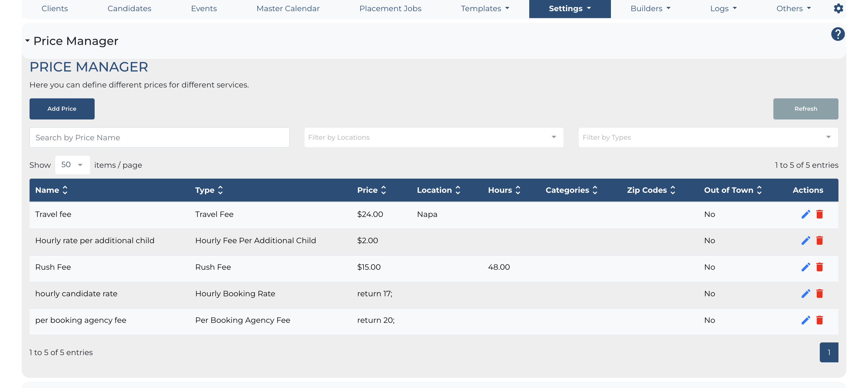The width and height of the screenshot is (868, 388).
Task: Select 'per booking agency fee' name cell
Action: click(x=80, y=320)
